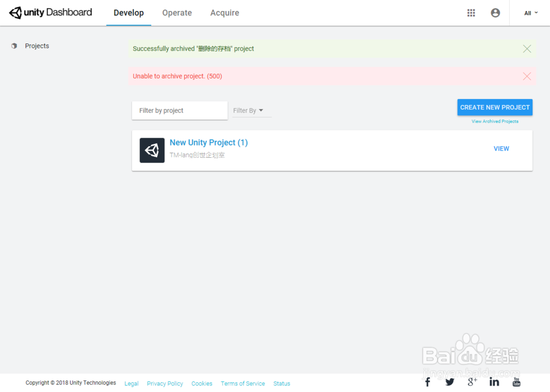Focus the Filter by project input

click(x=180, y=111)
